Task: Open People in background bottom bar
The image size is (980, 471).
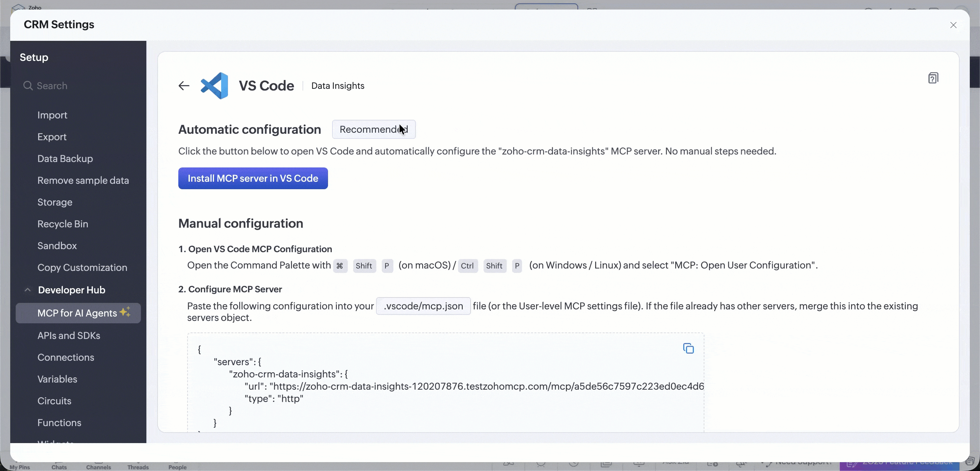Action: [x=178, y=467]
